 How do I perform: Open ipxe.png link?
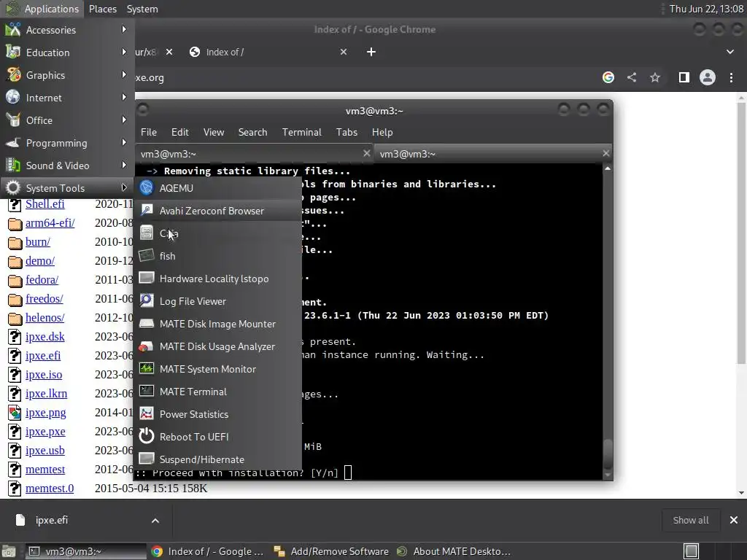click(x=46, y=413)
